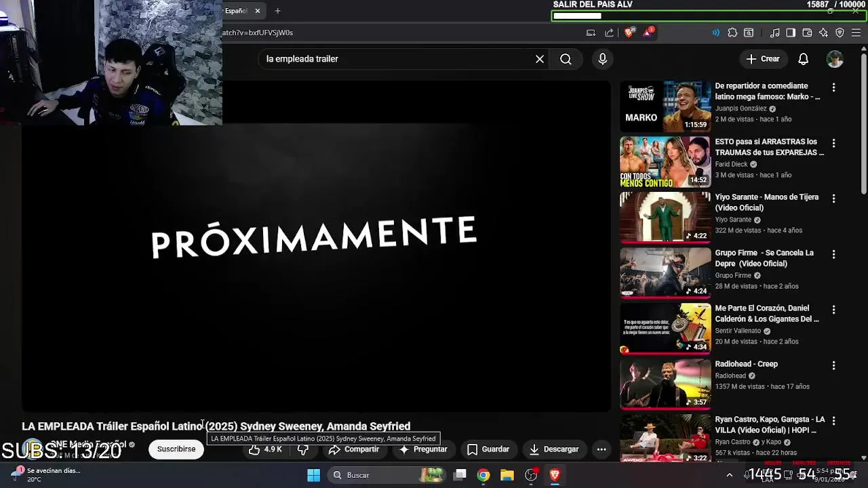Image resolution: width=868 pixels, height=488 pixels.
Task: Open 'Radiohead - Creep' video title
Action: [x=746, y=364]
